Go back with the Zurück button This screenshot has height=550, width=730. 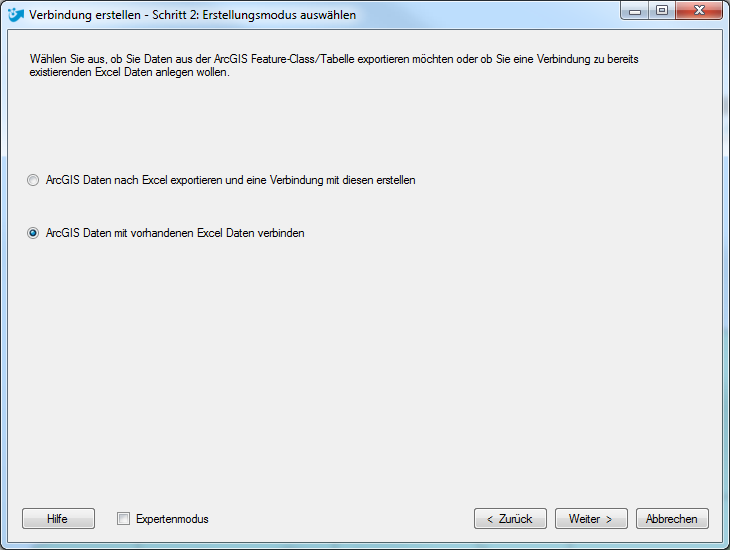click(x=510, y=518)
